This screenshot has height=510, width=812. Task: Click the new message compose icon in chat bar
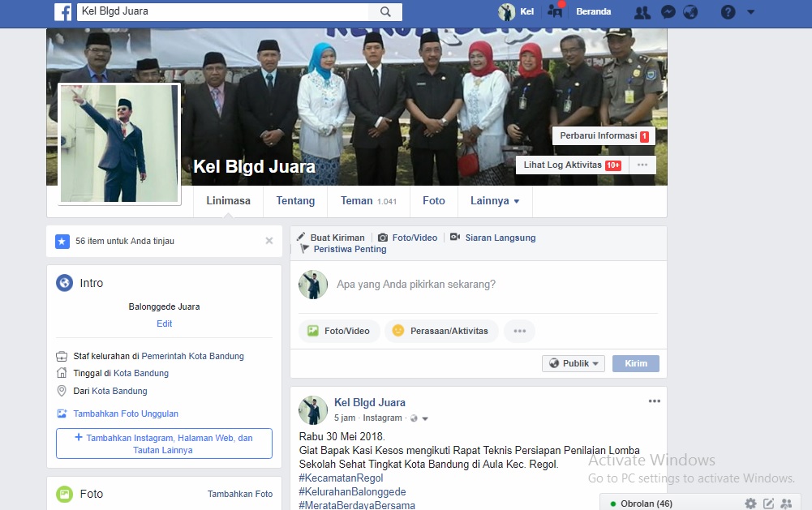pyautogui.click(x=768, y=504)
